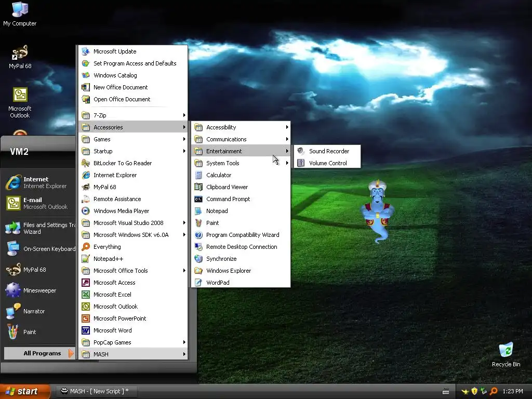The width and height of the screenshot is (532, 399).
Task: Open the System Tools submenu
Action: tap(241, 163)
